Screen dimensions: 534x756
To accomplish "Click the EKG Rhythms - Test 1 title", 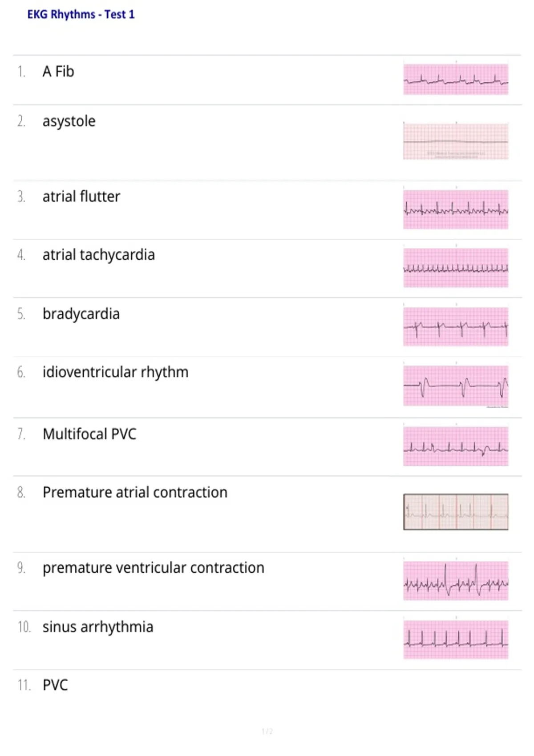I will coord(81,15).
